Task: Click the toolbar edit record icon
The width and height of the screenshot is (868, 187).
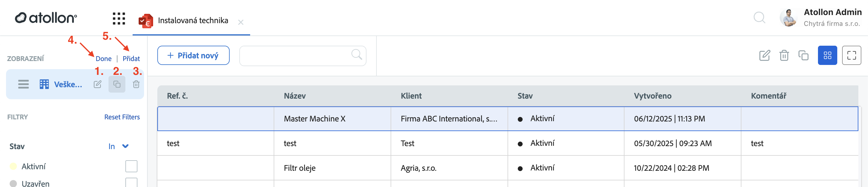Action: point(765,56)
